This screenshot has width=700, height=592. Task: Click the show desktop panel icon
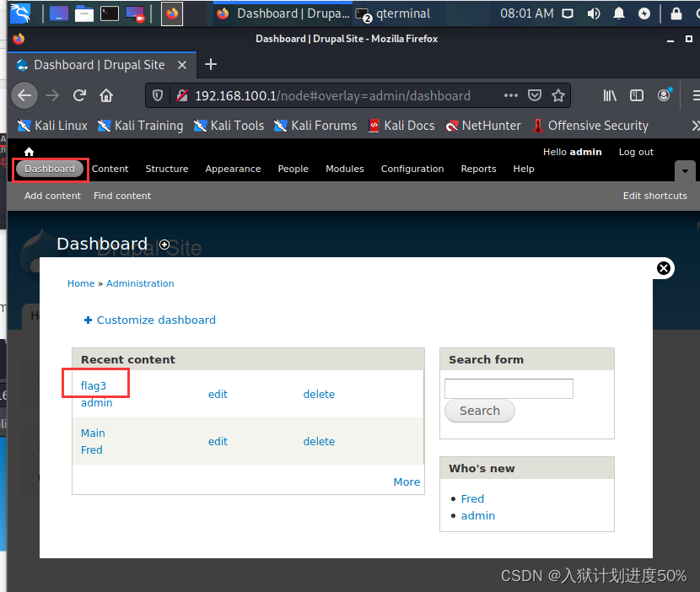(58, 13)
